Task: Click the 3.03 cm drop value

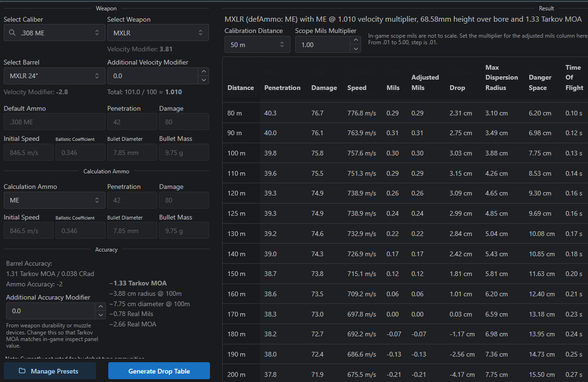Action: [460, 153]
